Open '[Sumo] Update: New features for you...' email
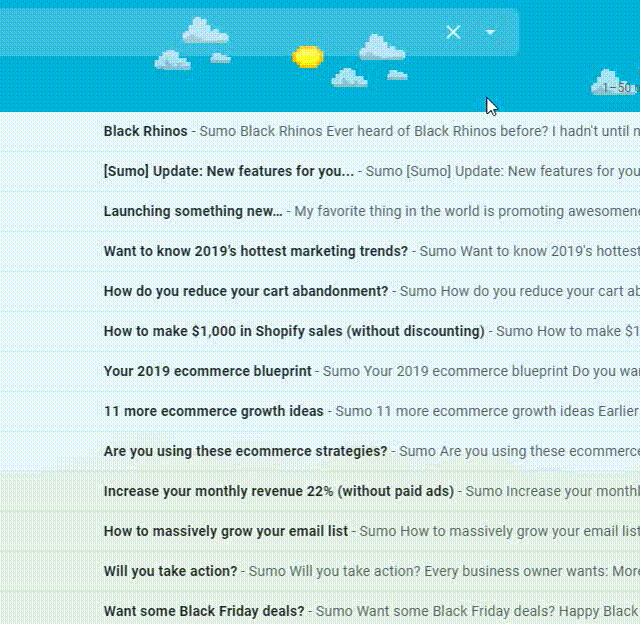 (228, 171)
